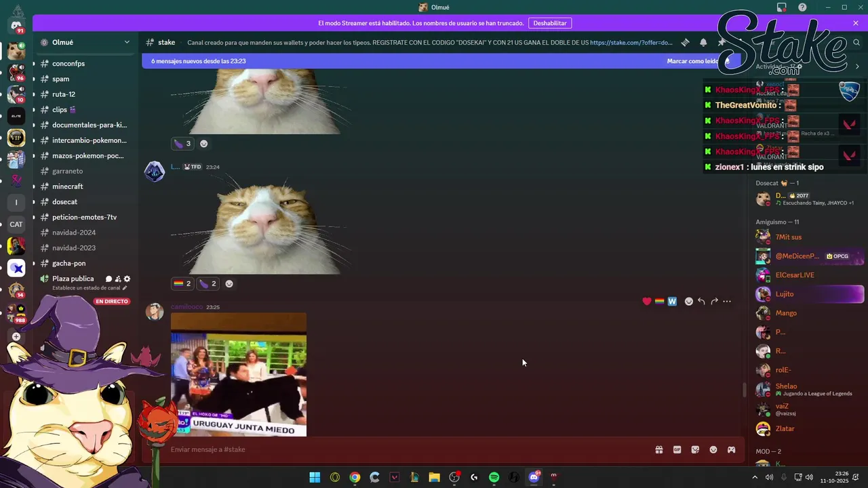Open Spotify from the taskbar
The width and height of the screenshot is (868, 488).
(494, 477)
